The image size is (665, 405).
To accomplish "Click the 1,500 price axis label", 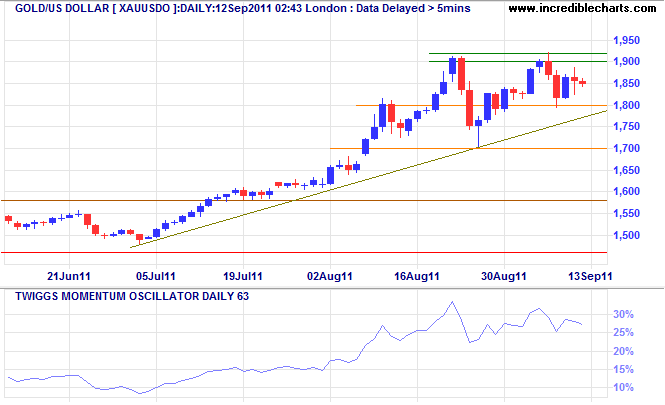I will coord(626,235).
